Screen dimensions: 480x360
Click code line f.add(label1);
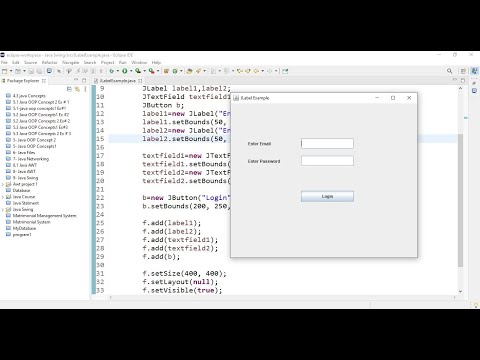(x=172, y=223)
